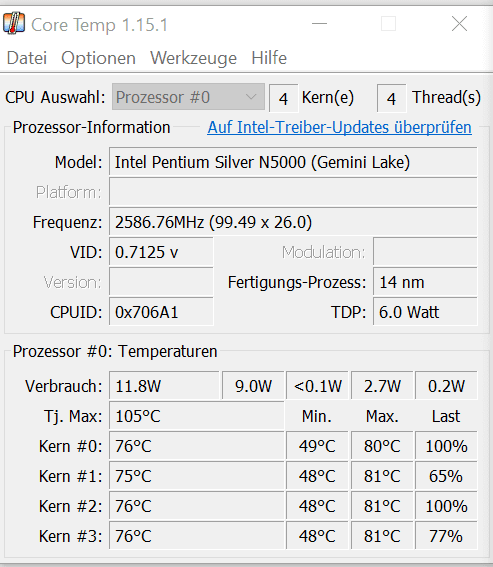The height and width of the screenshot is (567, 493).
Task: Select the Frequenz value field
Action: 293,222
